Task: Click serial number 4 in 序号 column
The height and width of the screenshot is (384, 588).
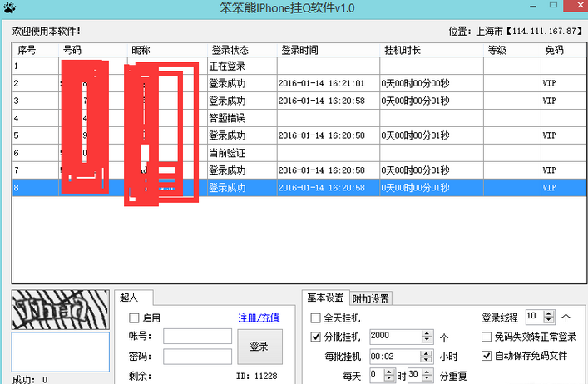Action: 16,118
